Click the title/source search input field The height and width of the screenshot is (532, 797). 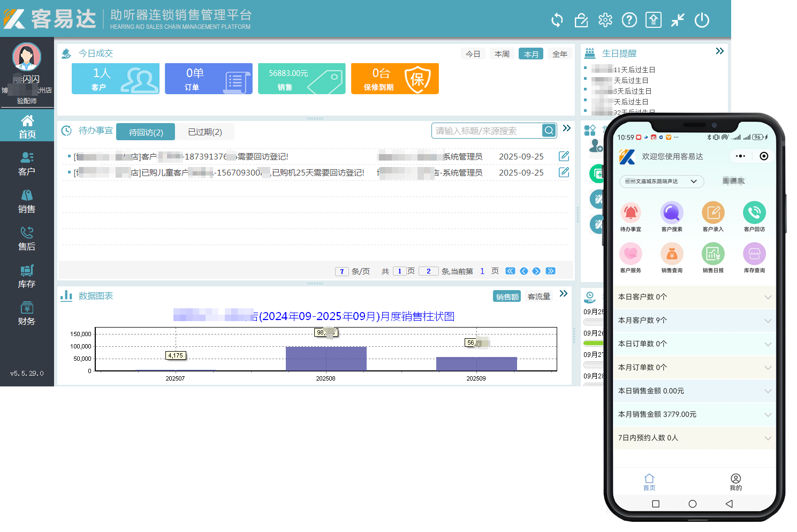point(487,131)
